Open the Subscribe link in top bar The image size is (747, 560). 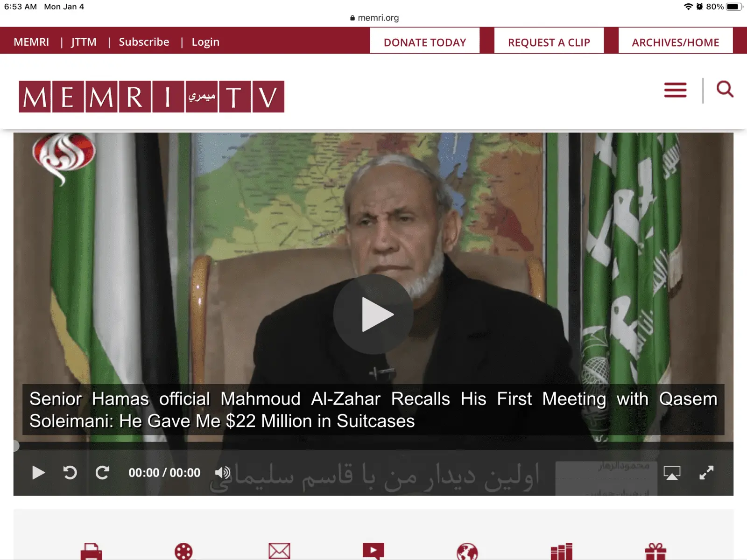tap(144, 42)
